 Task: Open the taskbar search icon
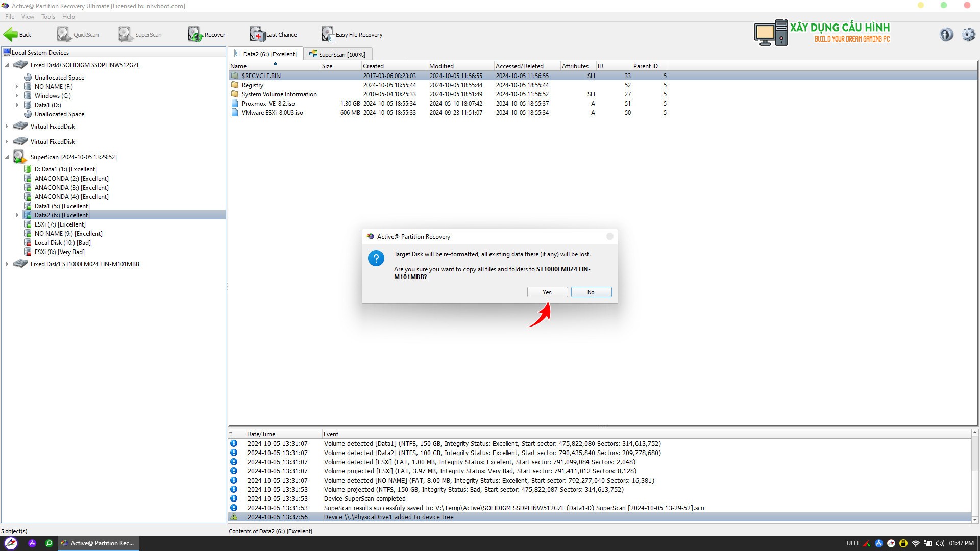49,543
